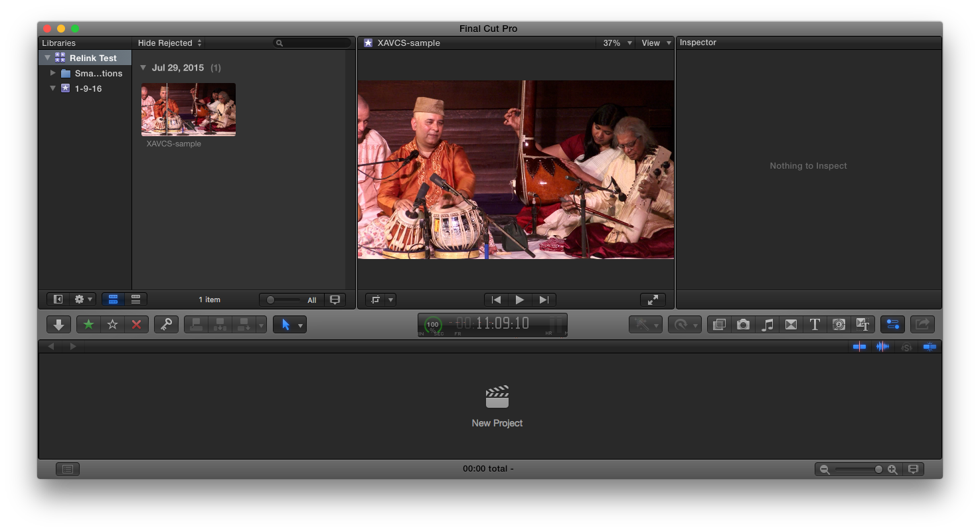The width and height of the screenshot is (980, 532).
Task: Collapse the 1-9-16 event triangle
Action: pos(53,88)
